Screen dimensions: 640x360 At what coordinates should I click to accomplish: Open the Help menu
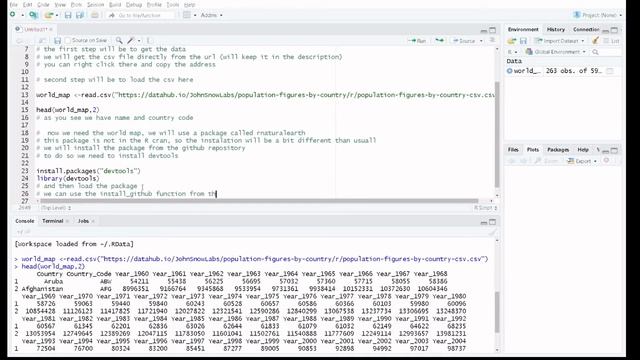pyautogui.click(x=189, y=4)
